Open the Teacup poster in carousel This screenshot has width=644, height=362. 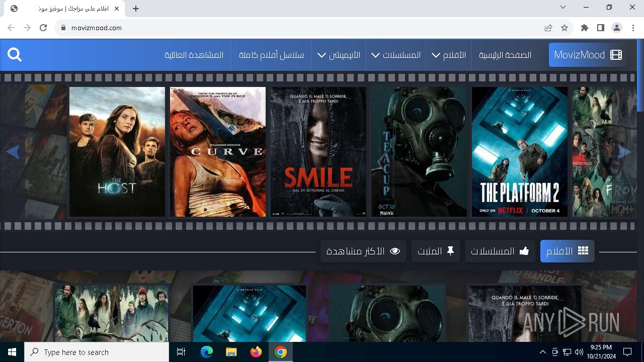coord(419,152)
